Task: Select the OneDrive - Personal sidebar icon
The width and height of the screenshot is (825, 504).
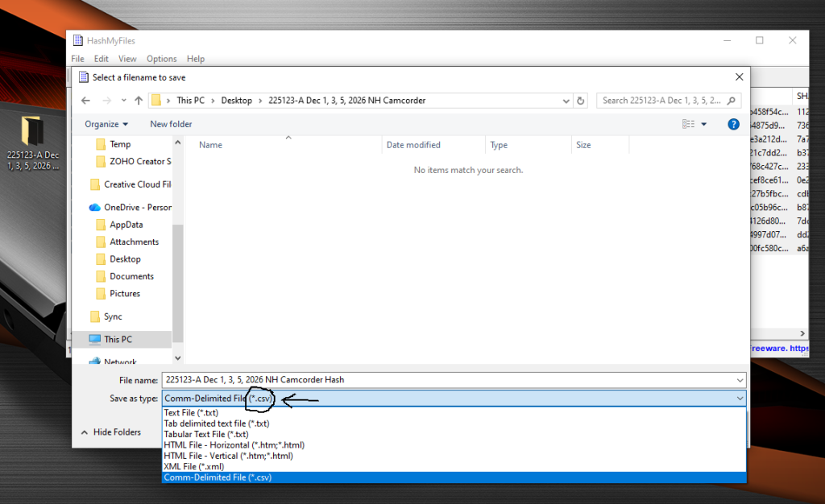Action: [x=97, y=207]
